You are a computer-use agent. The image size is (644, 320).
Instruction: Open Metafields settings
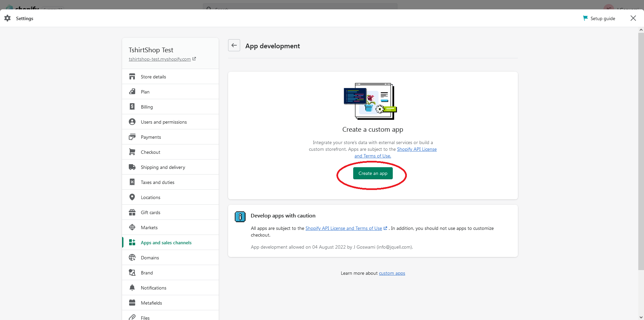pyautogui.click(x=170, y=303)
